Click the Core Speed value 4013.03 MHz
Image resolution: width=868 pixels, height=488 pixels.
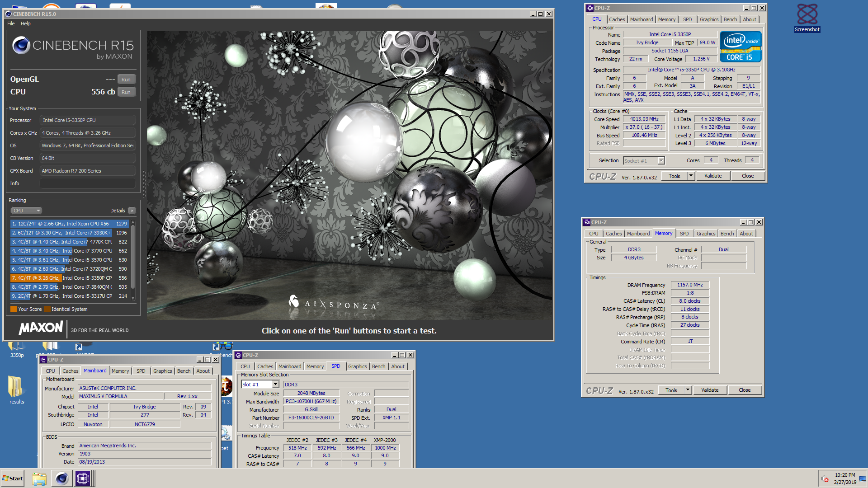[x=644, y=119]
